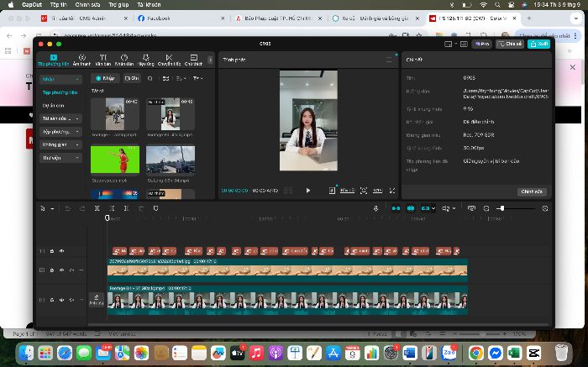Click the Xuất export button
588x367 pixels.
(x=539, y=44)
